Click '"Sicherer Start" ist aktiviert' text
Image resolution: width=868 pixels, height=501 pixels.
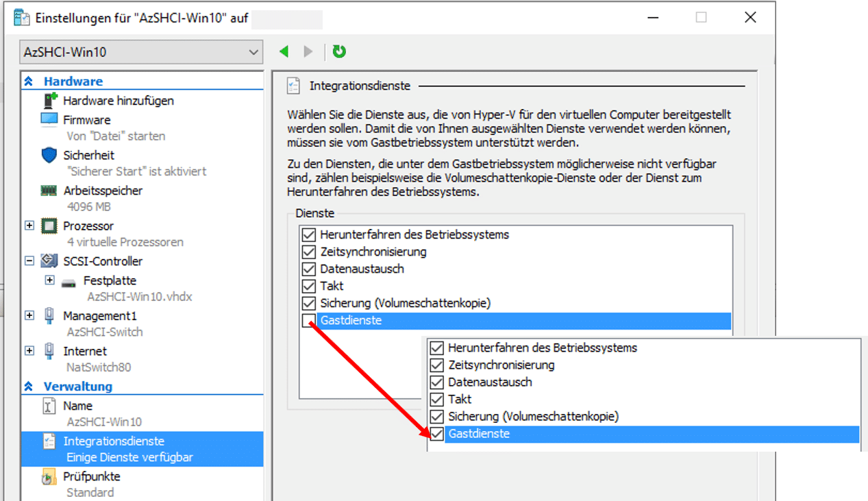136,171
